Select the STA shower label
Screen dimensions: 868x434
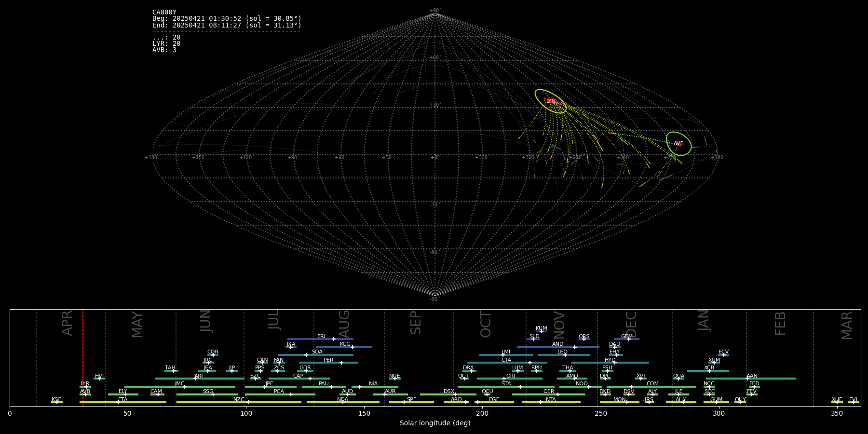[506, 384]
